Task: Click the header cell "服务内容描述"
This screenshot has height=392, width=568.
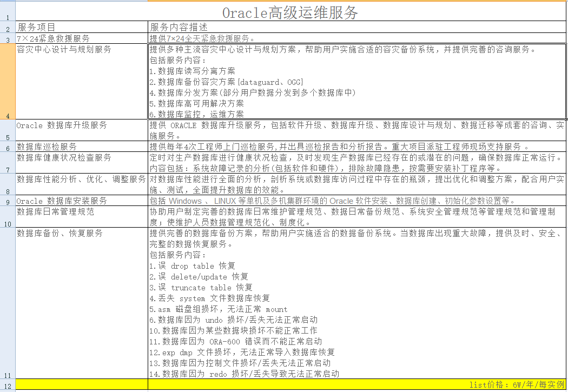Action: [357, 27]
